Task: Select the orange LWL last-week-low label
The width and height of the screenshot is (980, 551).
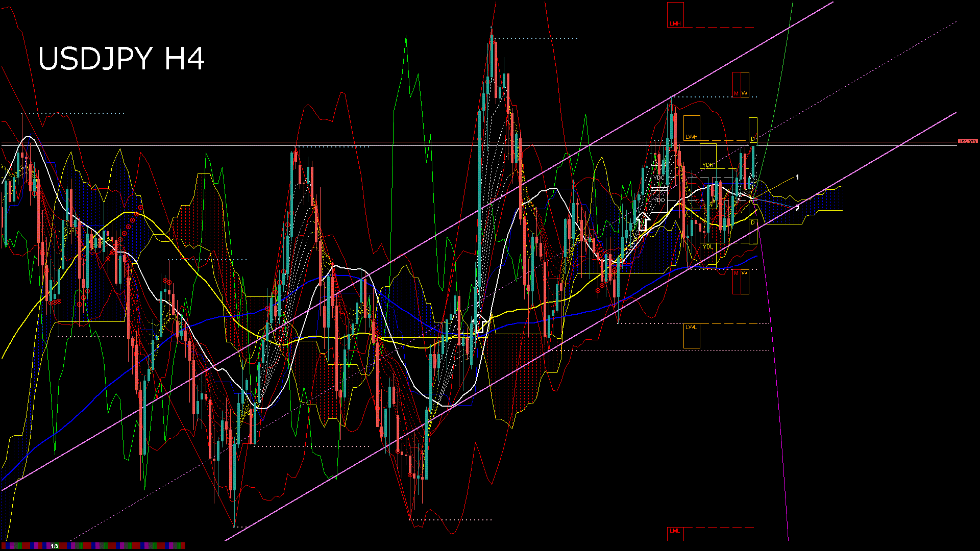Action: pyautogui.click(x=691, y=327)
